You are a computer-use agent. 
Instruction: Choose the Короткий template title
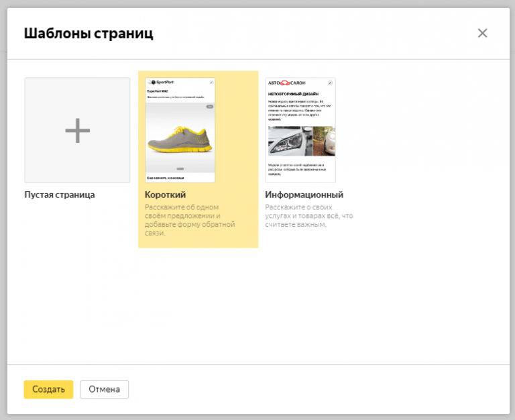[x=165, y=195]
